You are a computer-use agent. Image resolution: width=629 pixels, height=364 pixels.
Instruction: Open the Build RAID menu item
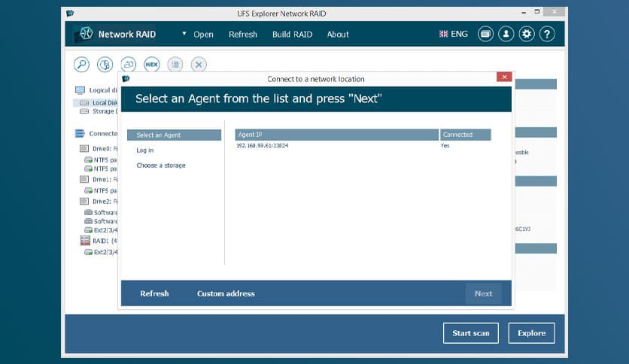(x=292, y=35)
